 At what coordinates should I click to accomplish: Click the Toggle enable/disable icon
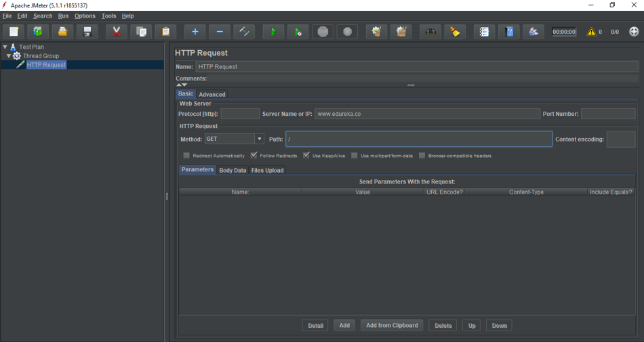coord(244,32)
